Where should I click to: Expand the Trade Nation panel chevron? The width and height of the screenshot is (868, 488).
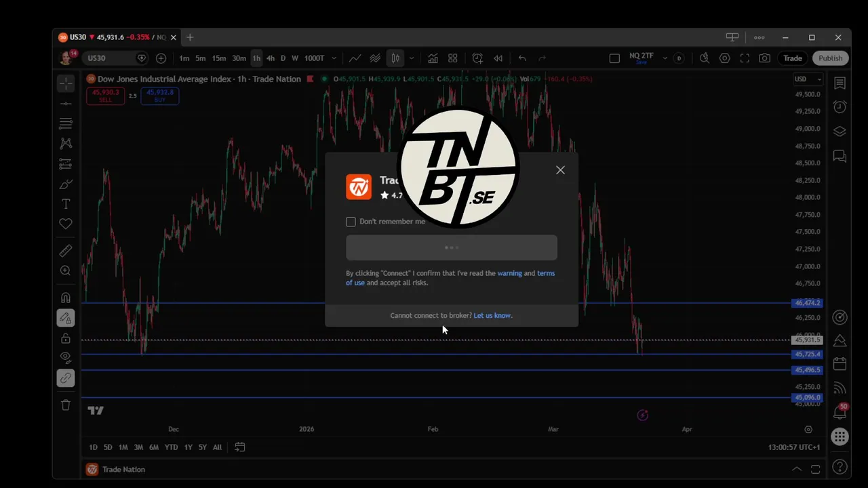coord(797,469)
